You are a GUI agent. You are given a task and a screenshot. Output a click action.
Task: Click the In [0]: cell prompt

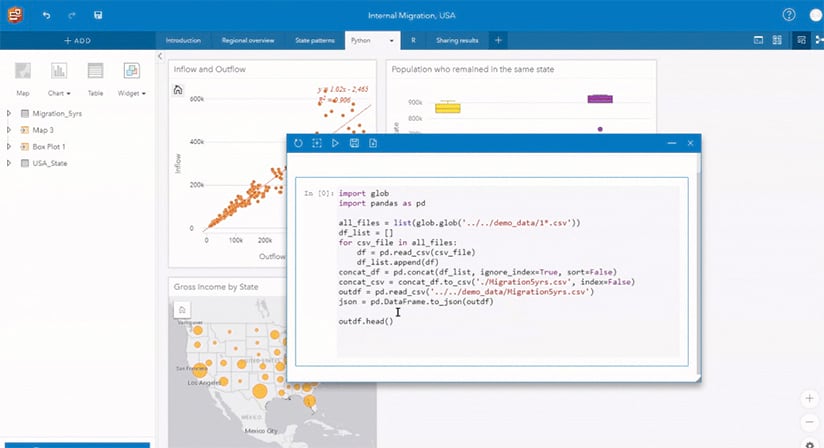pos(318,193)
